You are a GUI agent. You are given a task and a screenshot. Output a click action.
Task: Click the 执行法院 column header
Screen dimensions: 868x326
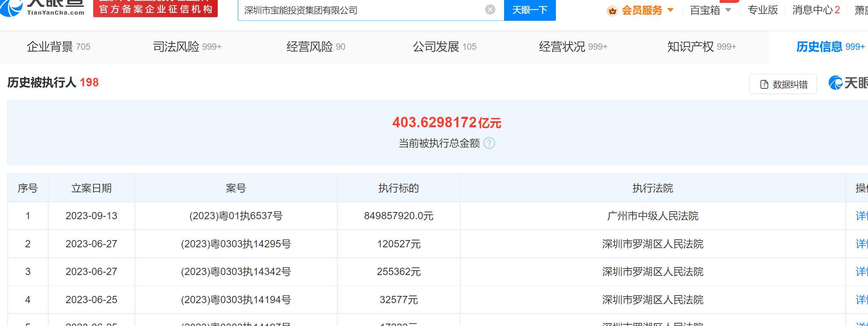[x=653, y=188]
